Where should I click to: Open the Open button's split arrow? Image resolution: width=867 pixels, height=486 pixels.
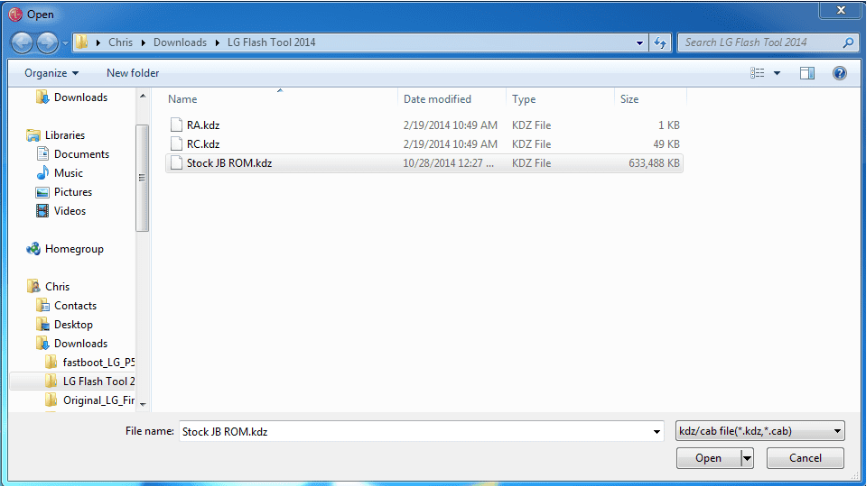pyautogui.click(x=747, y=458)
